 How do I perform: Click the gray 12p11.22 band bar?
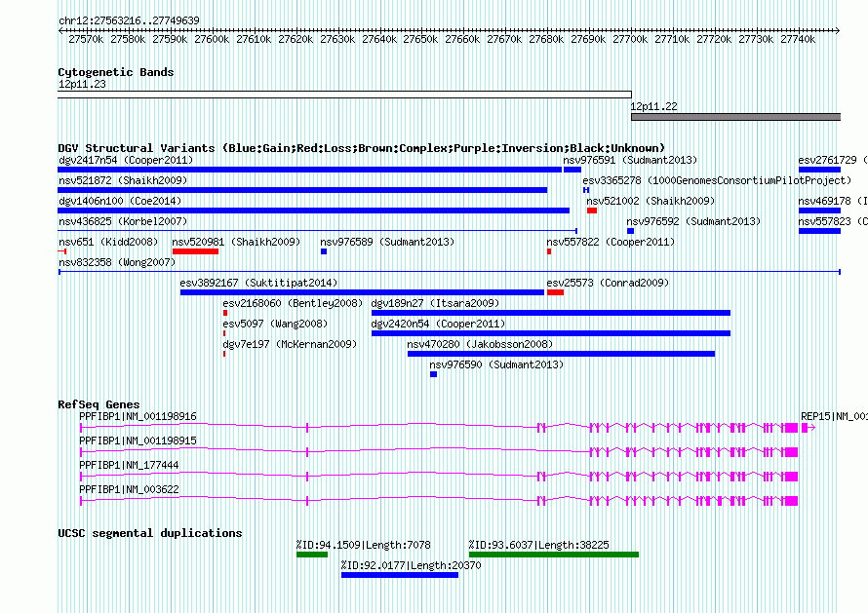(735, 117)
